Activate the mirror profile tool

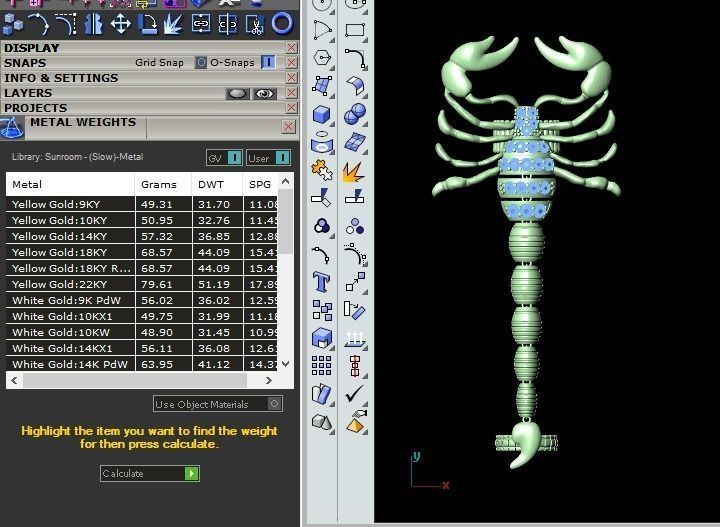[x=93, y=24]
